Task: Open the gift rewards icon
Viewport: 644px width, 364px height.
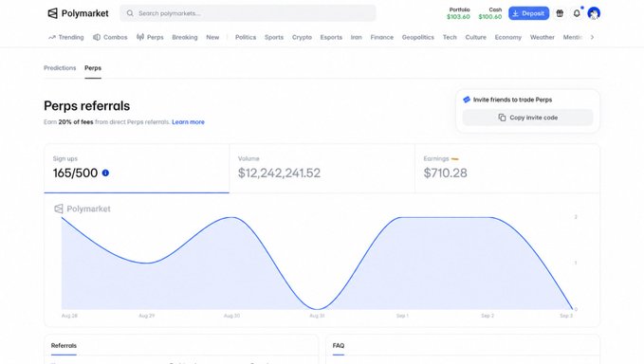Action: 560,13
